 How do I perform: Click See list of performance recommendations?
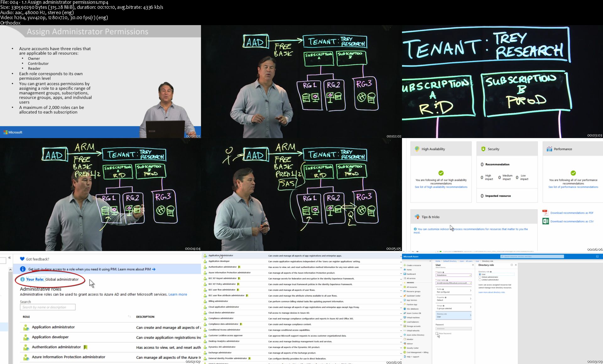coord(573,187)
